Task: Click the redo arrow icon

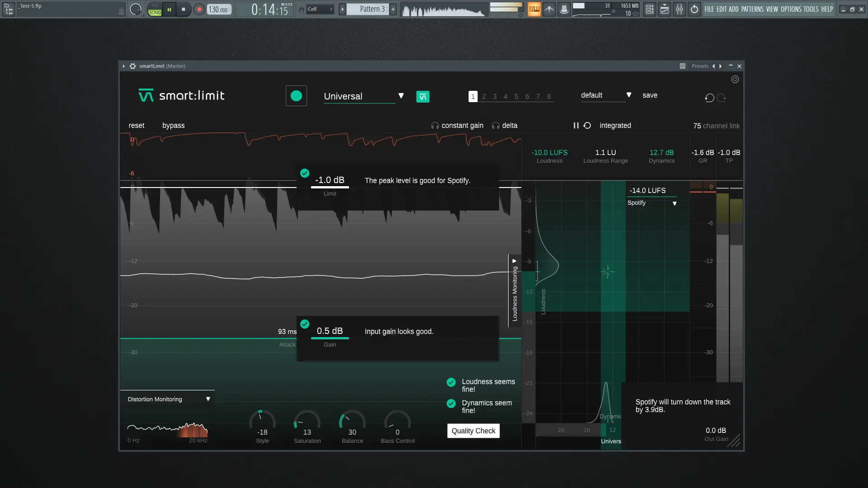Action: pos(722,98)
